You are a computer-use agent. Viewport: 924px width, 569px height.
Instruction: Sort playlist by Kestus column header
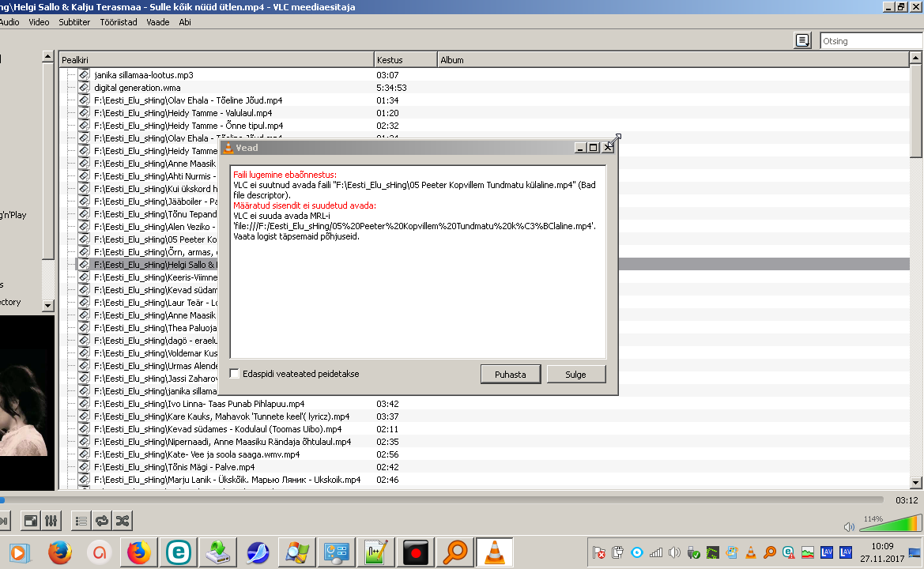pyautogui.click(x=406, y=59)
